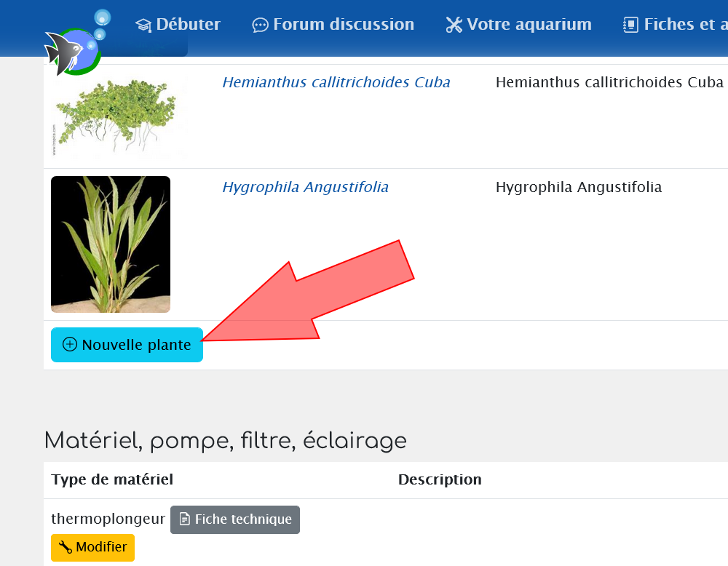The height and width of the screenshot is (566, 728).
Task: Click the speech bubble icon beside Forum discussion
Action: 260,25
